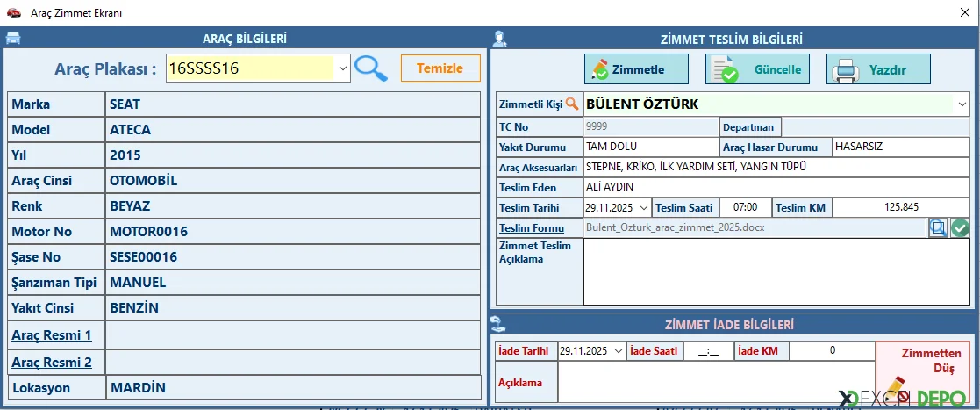
Task: Click the Marka value SEAT
Action: [x=292, y=104]
